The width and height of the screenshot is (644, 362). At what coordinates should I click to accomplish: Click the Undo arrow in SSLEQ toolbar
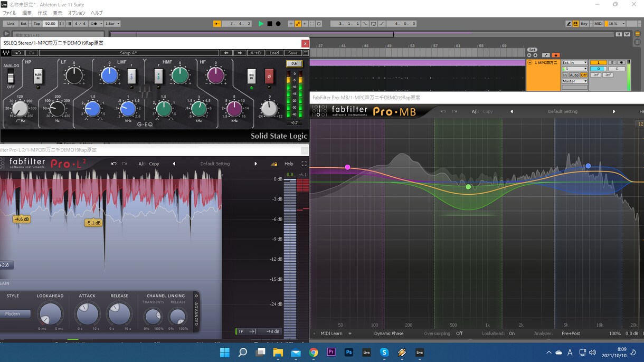(x=18, y=53)
